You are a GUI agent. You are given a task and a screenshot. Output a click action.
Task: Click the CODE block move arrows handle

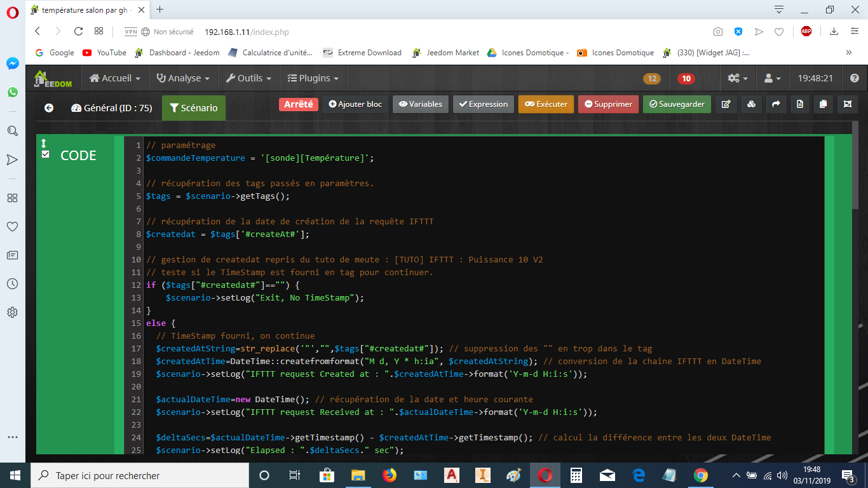pos(44,143)
